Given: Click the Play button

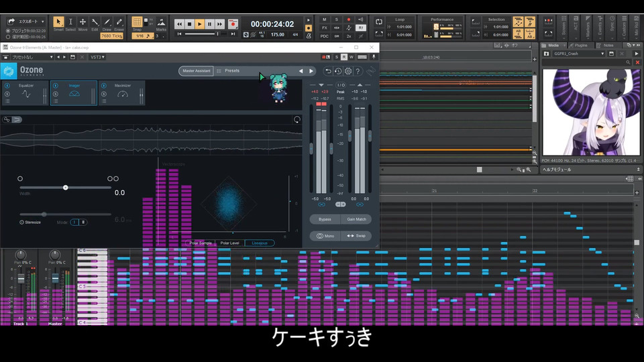Looking at the screenshot, I should [x=200, y=24].
